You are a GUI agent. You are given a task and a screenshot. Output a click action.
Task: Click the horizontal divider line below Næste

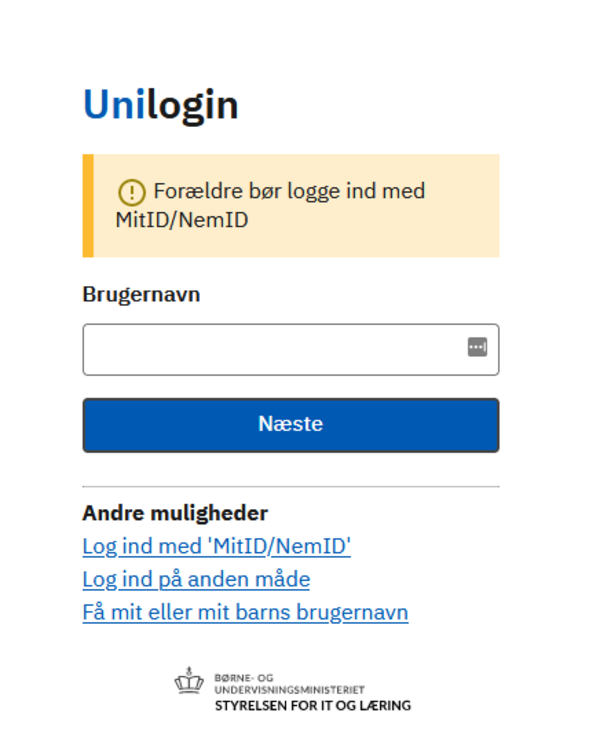[x=290, y=487]
